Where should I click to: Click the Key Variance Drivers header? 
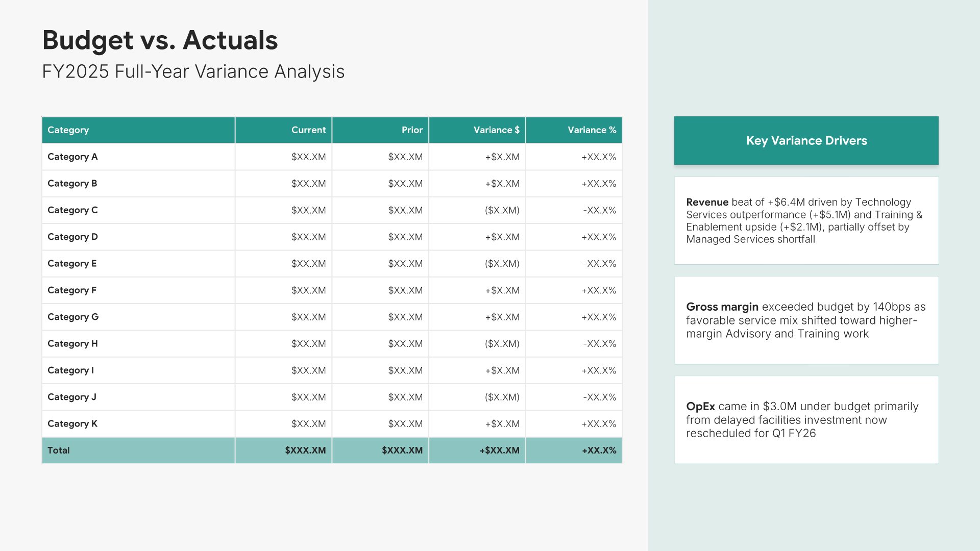tap(806, 141)
